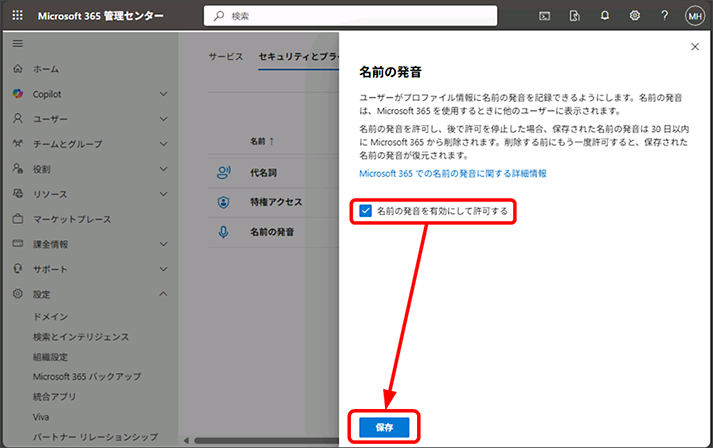
Task: Open 検索とインテリジェンス submenu item
Action: pyautogui.click(x=81, y=337)
